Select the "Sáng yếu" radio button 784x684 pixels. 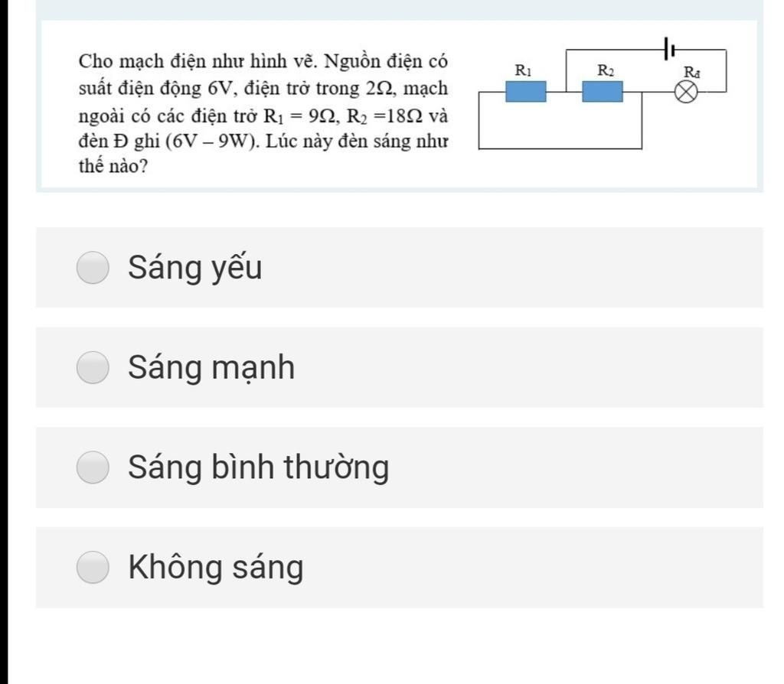coord(93,268)
